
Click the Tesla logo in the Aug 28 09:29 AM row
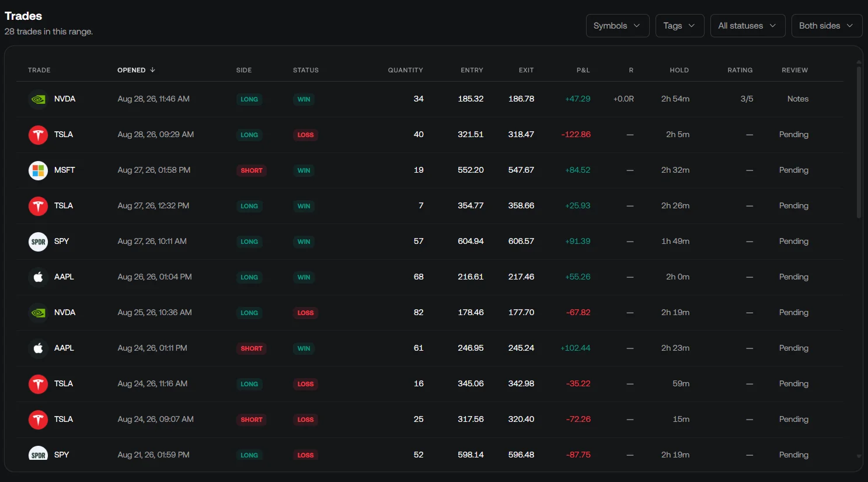(x=38, y=135)
